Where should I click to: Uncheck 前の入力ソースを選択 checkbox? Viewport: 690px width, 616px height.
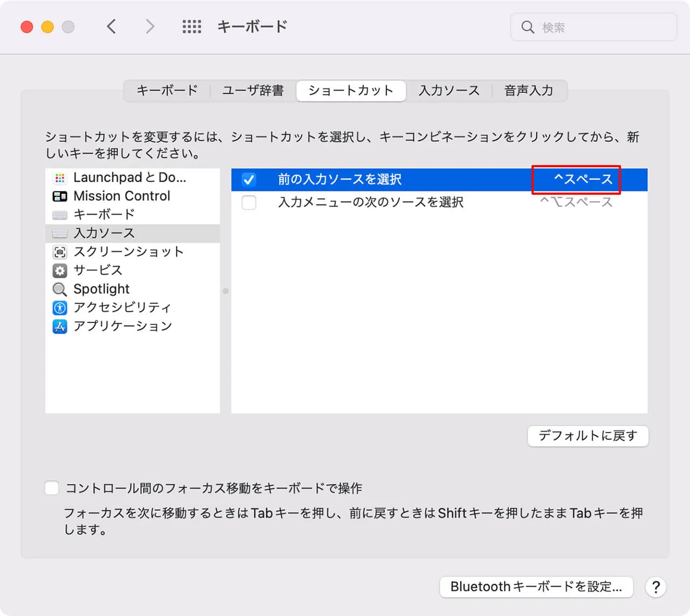click(x=249, y=180)
